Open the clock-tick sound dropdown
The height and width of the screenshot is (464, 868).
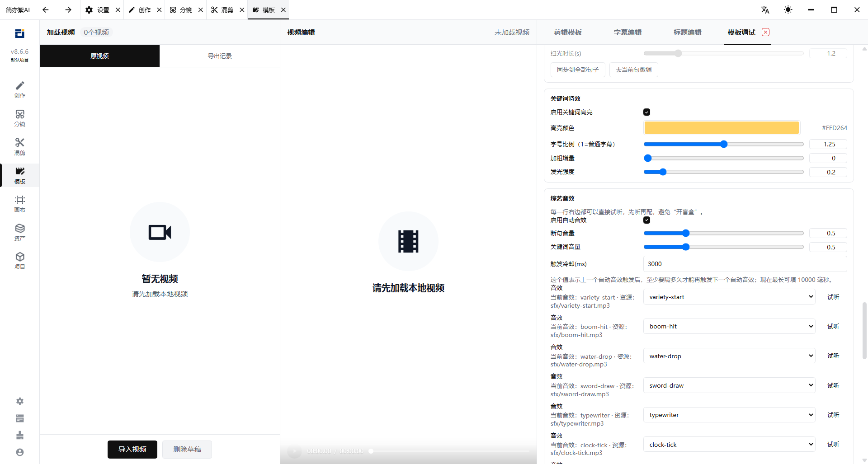click(729, 445)
